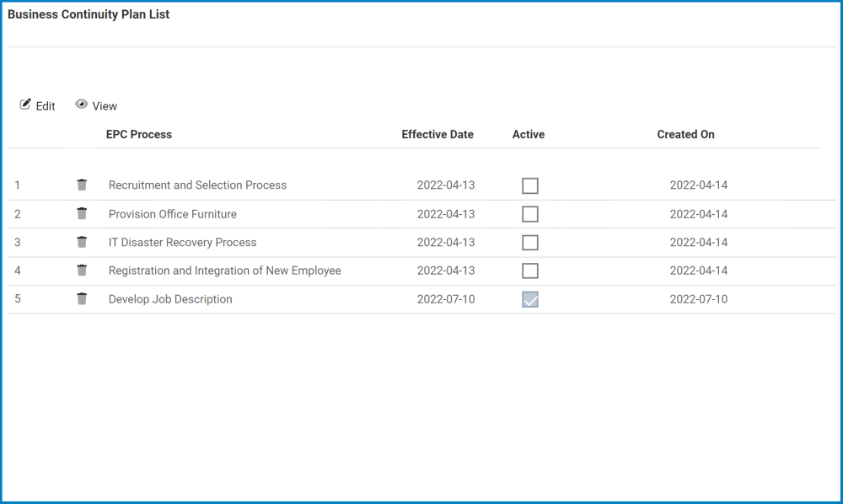Select the Develop Job Description plan
Screen dimensions: 843x504
[x=170, y=299]
